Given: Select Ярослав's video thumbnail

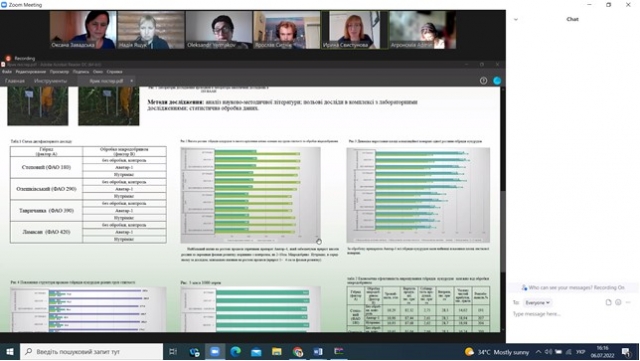Looking at the screenshot, I should pyautogui.click(x=287, y=30).
